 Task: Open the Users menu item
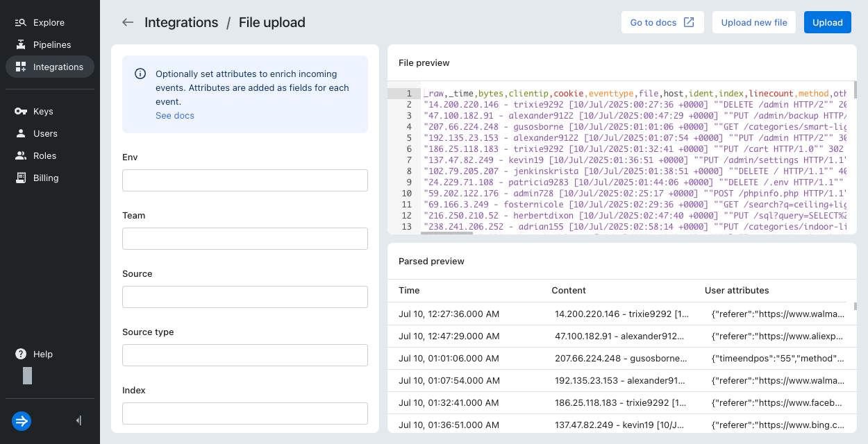click(x=50, y=133)
